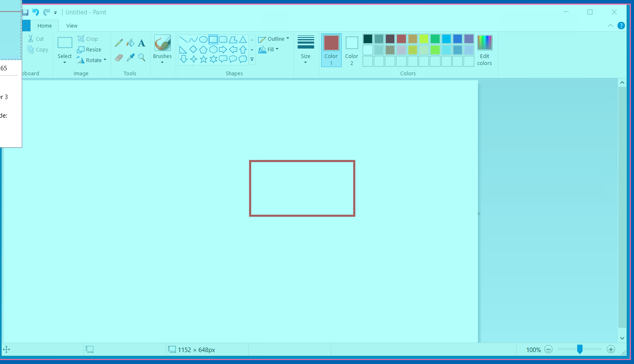
Task: Choose the Right triangle shape
Action: click(x=183, y=50)
